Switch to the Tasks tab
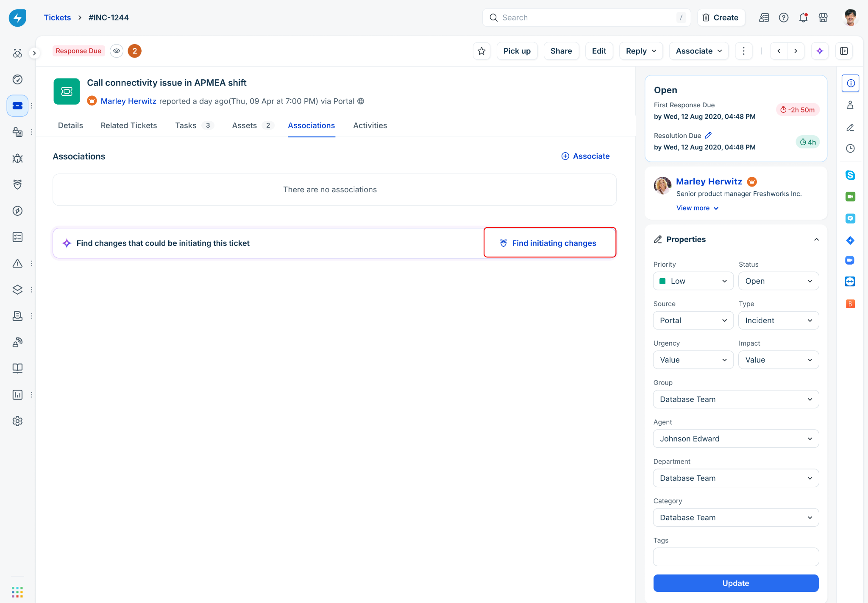 pyautogui.click(x=194, y=126)
